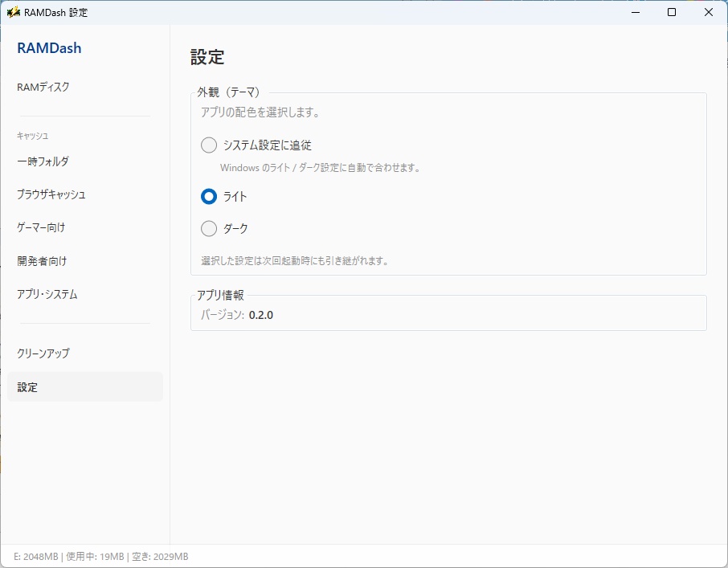The width and height of the screenshot is (728, 568).
Task: Select the システム設定に追従 radio button
Action: coord(209,145)
